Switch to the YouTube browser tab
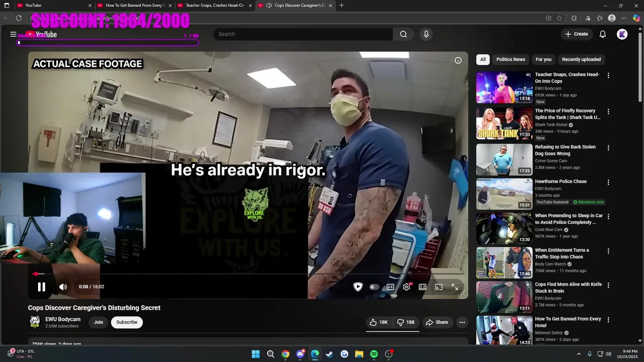This screenshot has height=362, width=644. [x=54, y=6]
